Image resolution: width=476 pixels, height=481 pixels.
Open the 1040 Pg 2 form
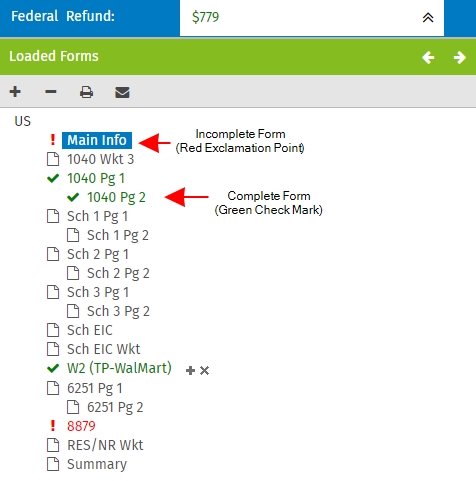tap(116, 197)
